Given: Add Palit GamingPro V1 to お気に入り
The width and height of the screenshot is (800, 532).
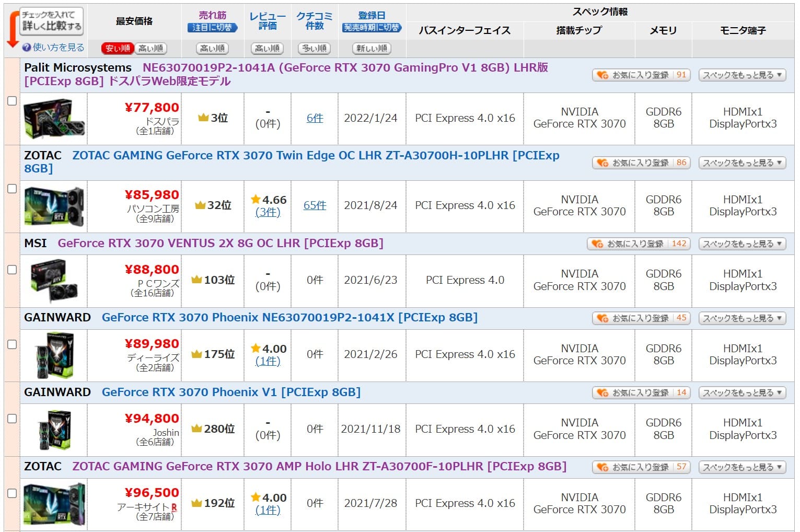Looking at the screenshot, I should 641,75.
